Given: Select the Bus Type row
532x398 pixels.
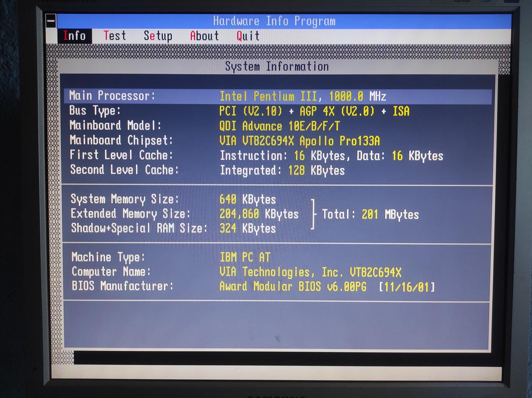Looking at the screenshot, I should [239, 111].
